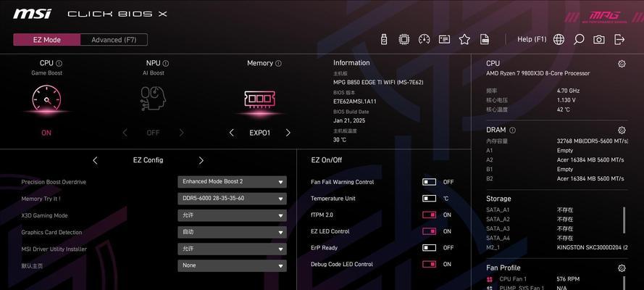
Task: Click the info icon next to DRAM
Action: coord(512,130)
